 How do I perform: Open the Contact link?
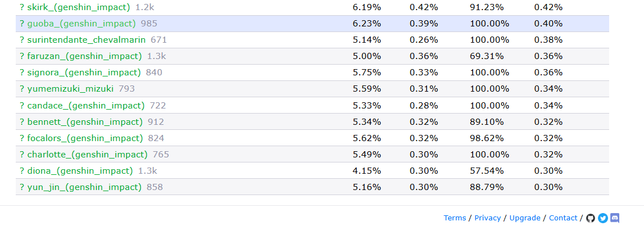coord(563,218)
